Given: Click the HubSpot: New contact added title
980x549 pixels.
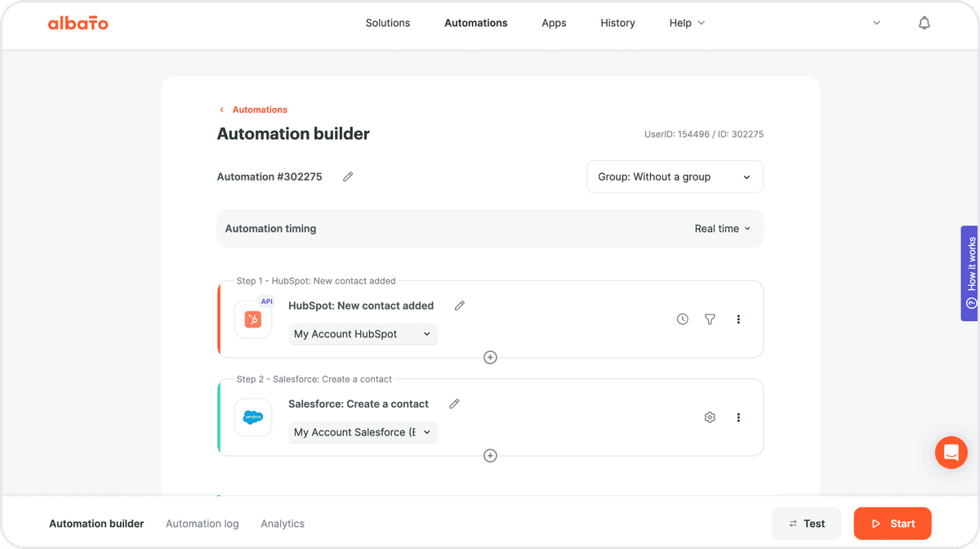Looking at the screenshot, I should pyautogui.click(x=361, y=306).
